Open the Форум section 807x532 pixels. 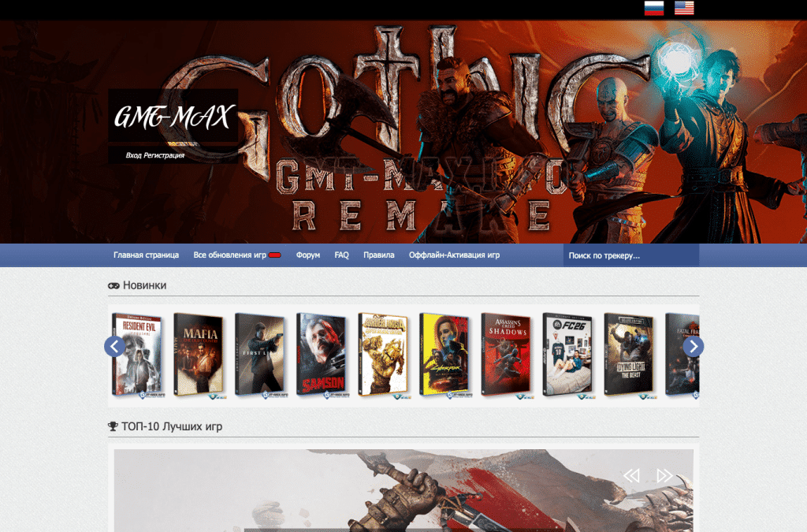(x=308, y=255)
